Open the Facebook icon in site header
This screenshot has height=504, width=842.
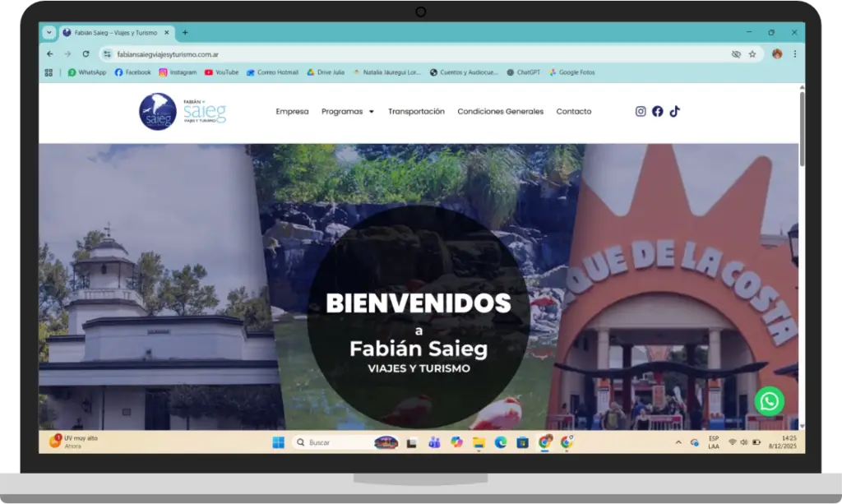tap(658, 112)
